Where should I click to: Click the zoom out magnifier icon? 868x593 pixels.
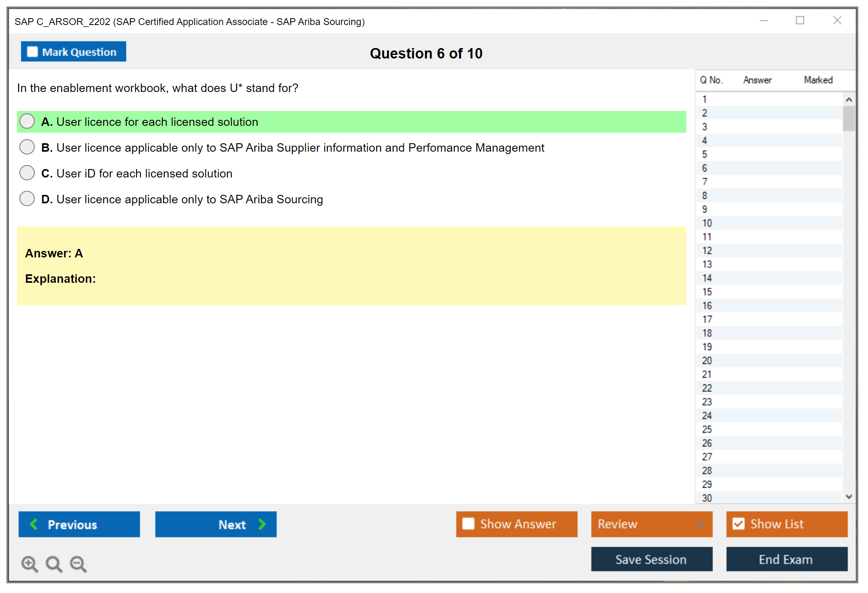[78, 564]
